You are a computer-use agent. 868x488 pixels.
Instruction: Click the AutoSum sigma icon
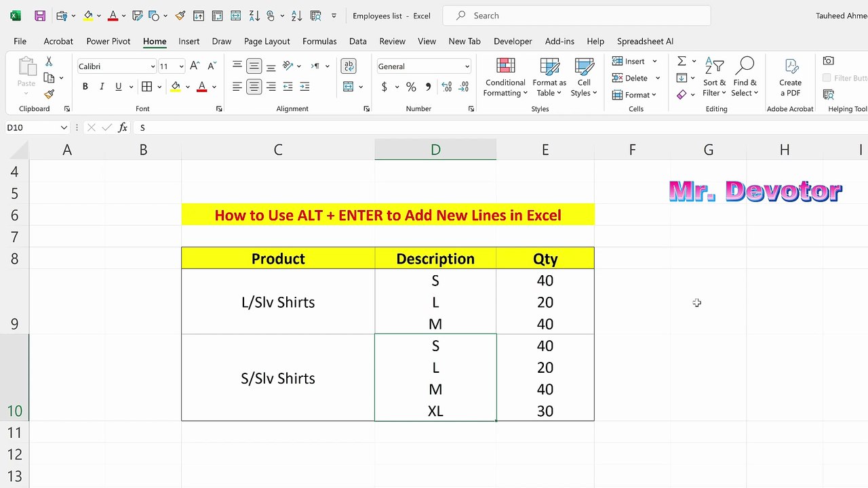coord(682,61)
